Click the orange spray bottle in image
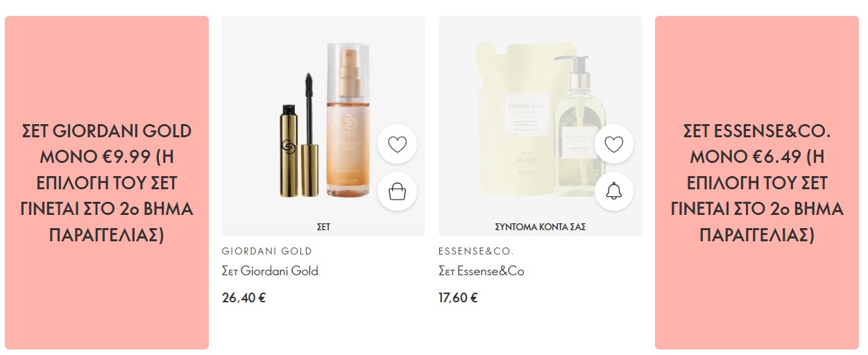This screenshot has height=355, width=868. pyautogui.click(x=351, y=121)
